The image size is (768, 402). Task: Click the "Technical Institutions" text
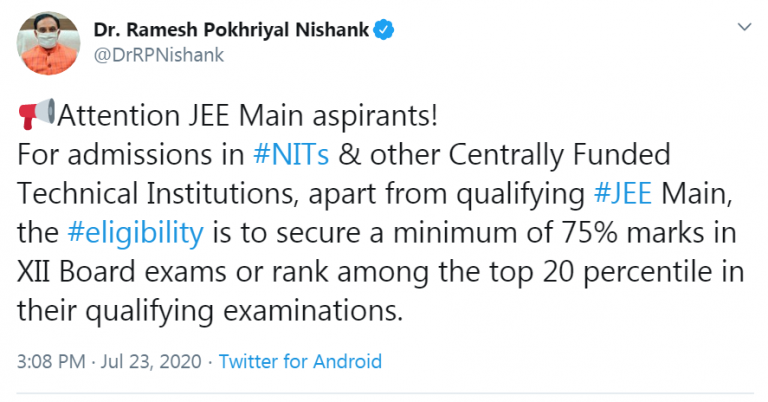click(169, 194)
